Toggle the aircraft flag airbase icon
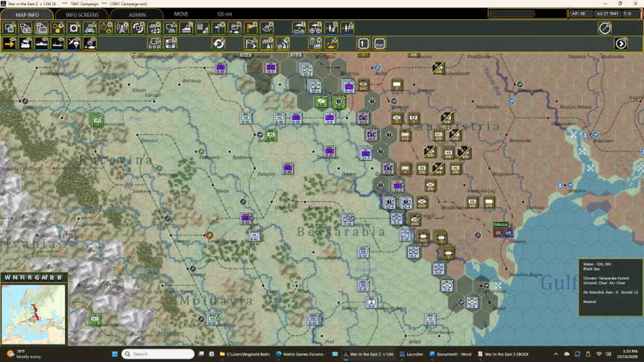644x362 pixels. coord(347,28)
